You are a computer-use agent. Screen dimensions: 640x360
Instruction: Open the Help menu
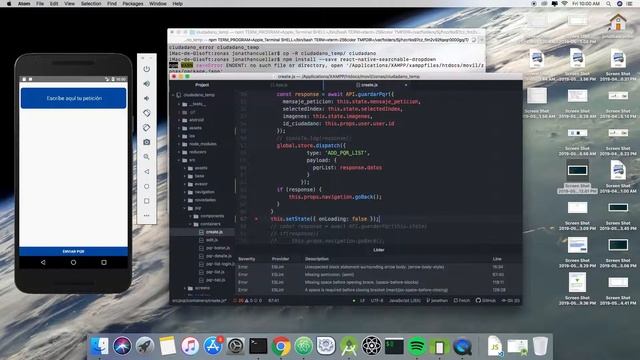tap(178, 3)
